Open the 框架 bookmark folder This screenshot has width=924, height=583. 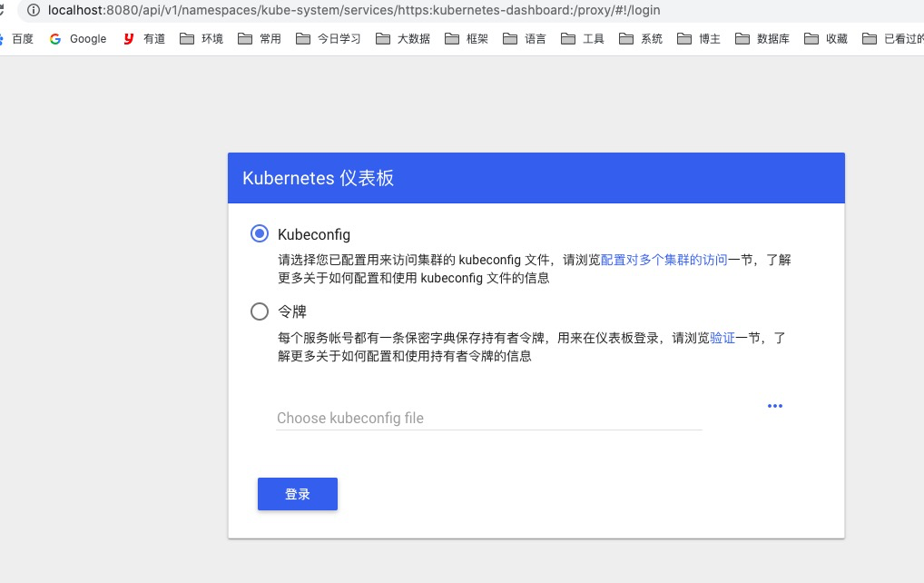[467, 39]
